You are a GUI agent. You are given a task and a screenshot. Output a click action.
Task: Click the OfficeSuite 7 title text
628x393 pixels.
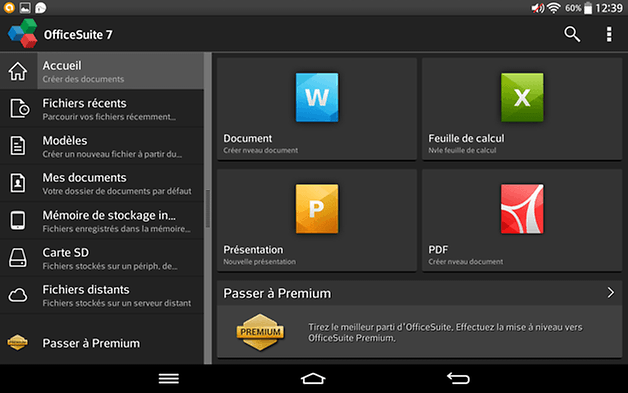(78, 35)
